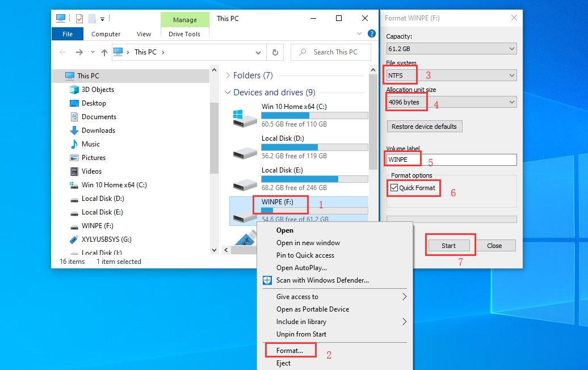Open Videos in navigation pane
This screenshot has height=370, width=588.
(x=91, y=171)
